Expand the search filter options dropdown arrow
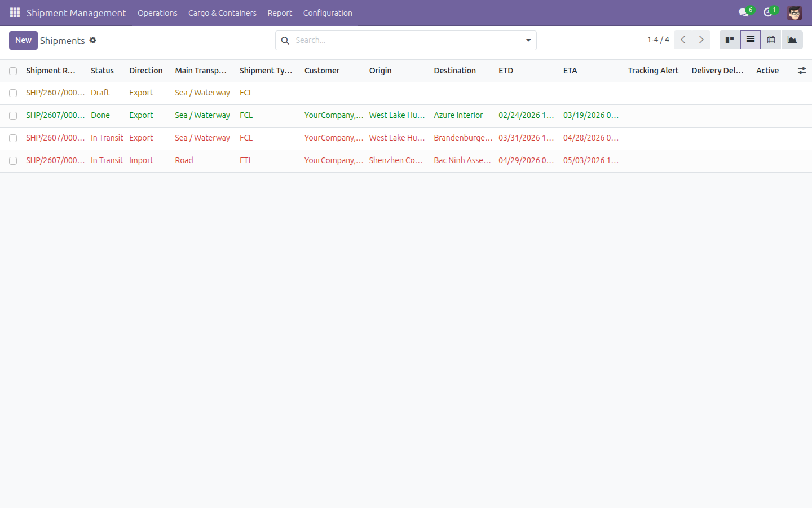The image size is (812, 508). pos(528,40)
